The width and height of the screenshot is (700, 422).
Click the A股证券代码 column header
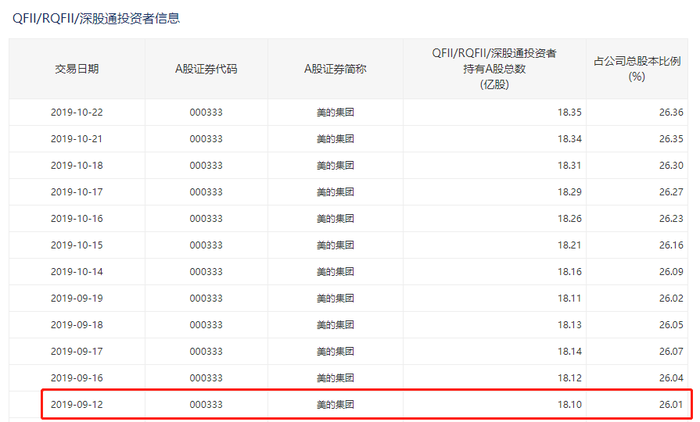[206, 69]
